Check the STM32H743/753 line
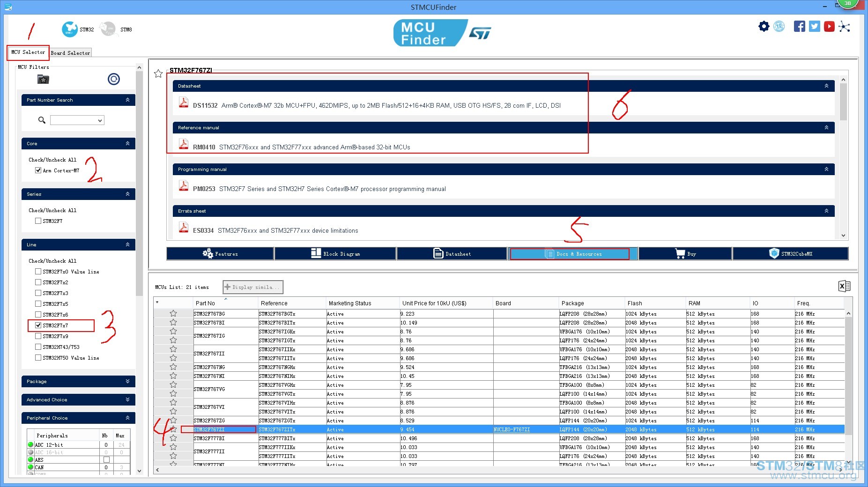This screenshot has height=487, width=868. point(38,347)
